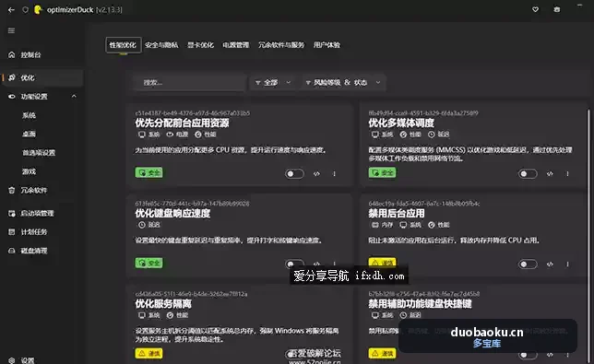
Task: Open more options for 优化多媒体调度
Action: 567,173
